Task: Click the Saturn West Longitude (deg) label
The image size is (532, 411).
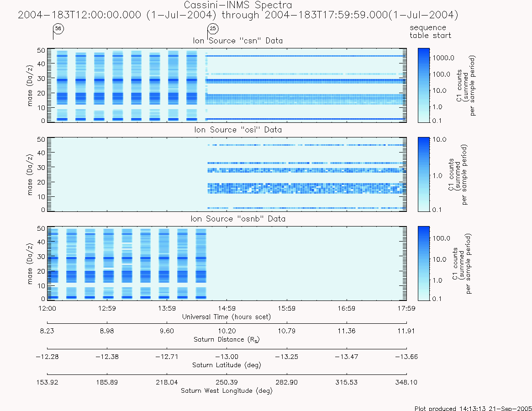Action: (x=226, y=390)
